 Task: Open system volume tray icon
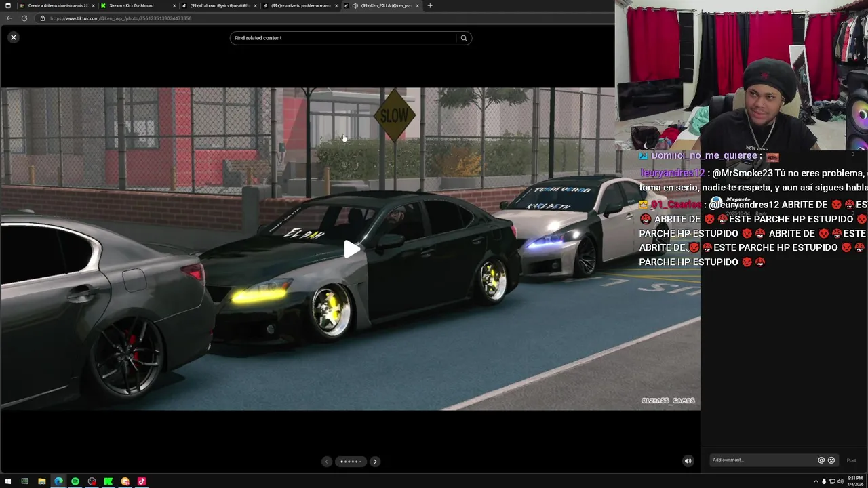840,481
